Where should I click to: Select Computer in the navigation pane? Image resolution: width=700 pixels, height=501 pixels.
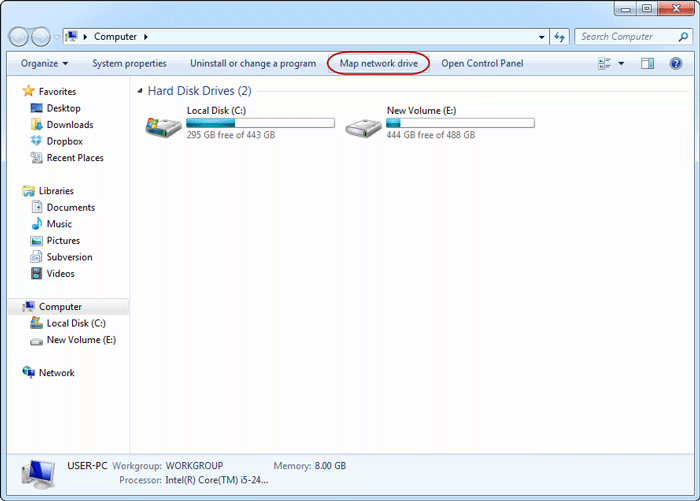point(60,307)
